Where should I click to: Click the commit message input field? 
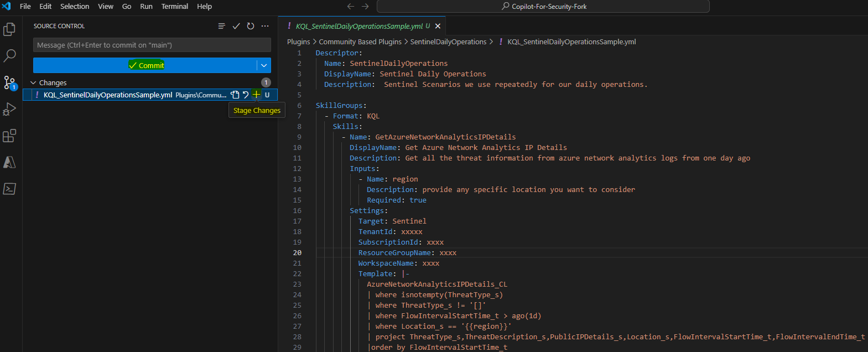(x=152, y=45)
